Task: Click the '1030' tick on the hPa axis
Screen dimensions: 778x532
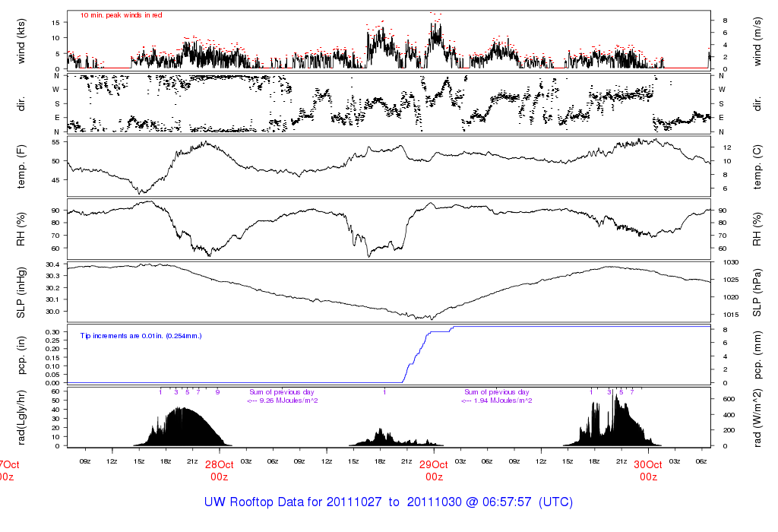Action: [x=732, y=262]
